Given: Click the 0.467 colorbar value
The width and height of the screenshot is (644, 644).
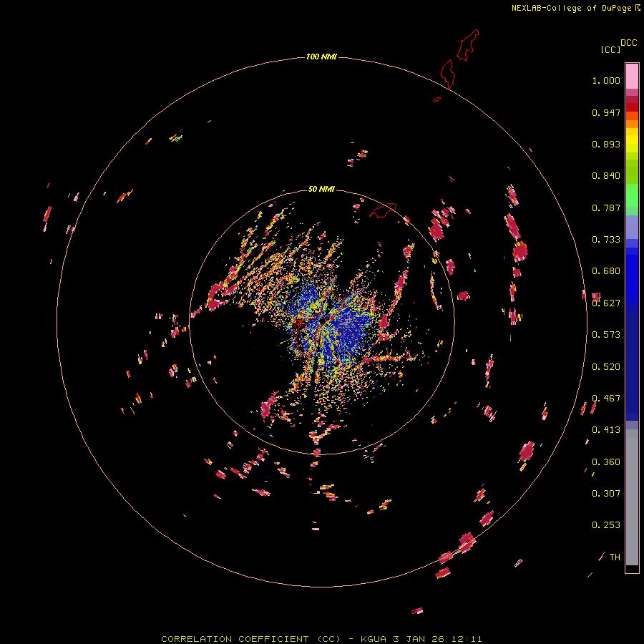Looking at the screenshot, I should point(606,399).
